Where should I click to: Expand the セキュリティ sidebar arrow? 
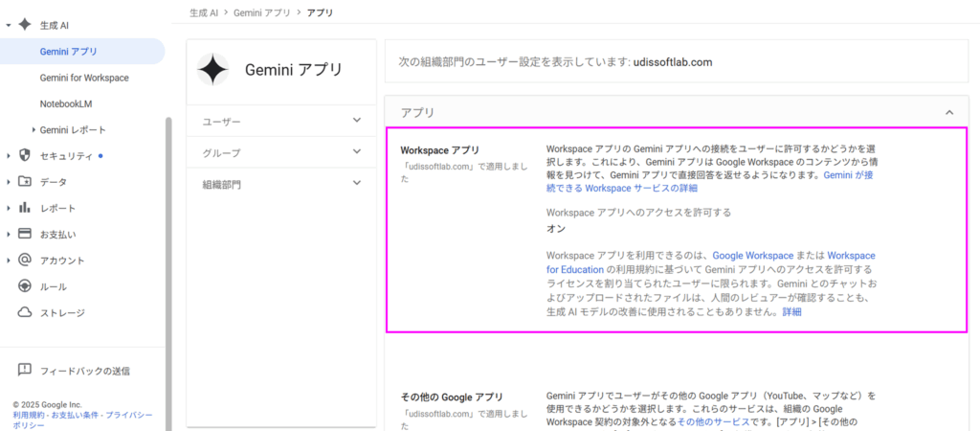(8, 156)
